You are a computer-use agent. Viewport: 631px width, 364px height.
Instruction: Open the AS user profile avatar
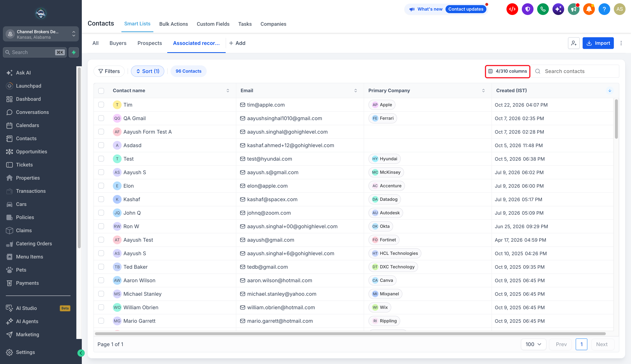(619, 9)
